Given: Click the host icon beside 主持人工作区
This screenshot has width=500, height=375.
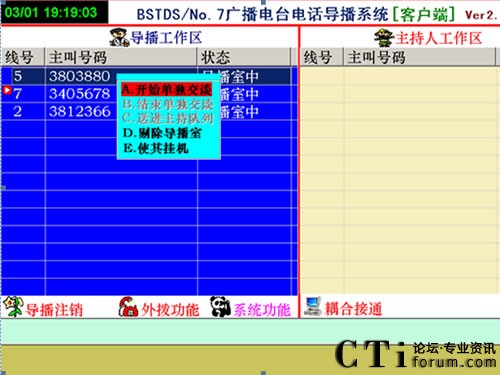Looking at the screenshot, I should coord(383,37).
